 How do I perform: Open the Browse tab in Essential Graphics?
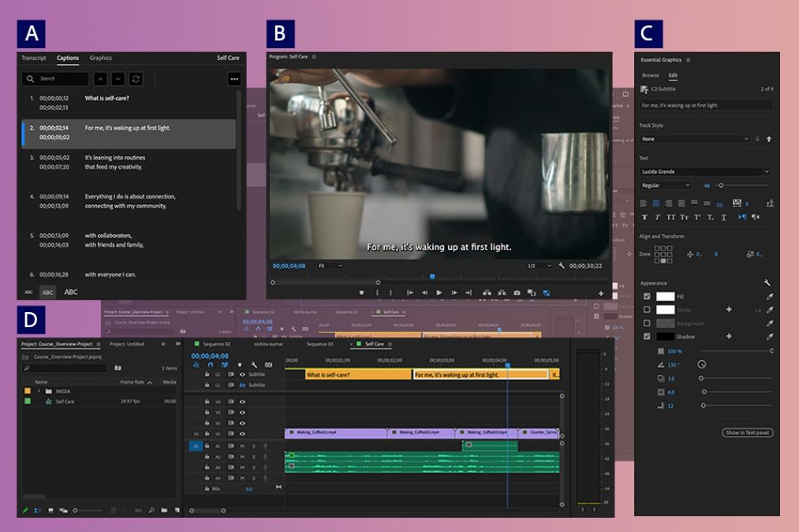[650, 76]
